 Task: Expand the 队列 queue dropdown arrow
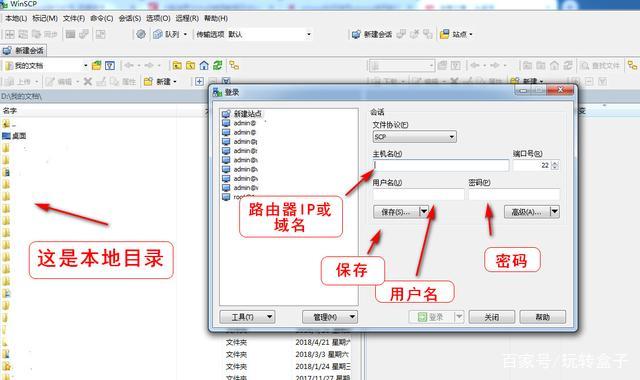[185, 35]
